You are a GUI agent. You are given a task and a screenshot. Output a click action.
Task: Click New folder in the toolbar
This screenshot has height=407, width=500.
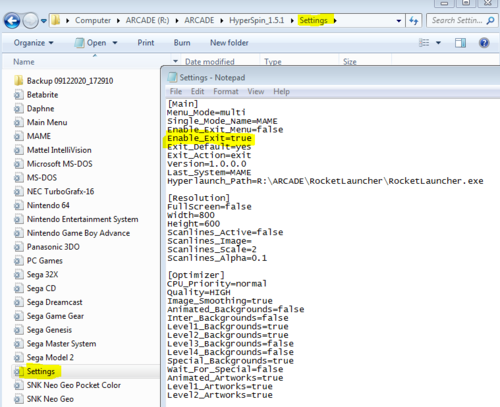(229, 43)
